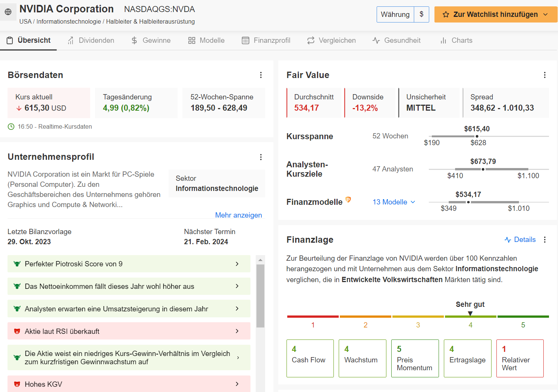Click the Sektor Informationstechnologie box
558x392 pixels.
217,183
